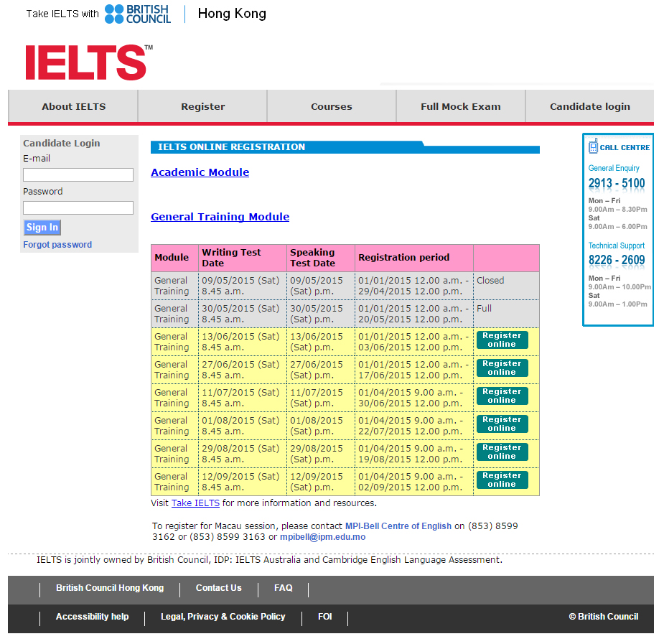
Task: Open the FAQ footer link
Action: tap(284, 588)
